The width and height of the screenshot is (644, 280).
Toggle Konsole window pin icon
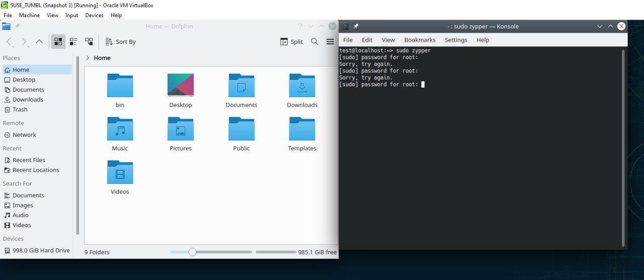(356, 26)
